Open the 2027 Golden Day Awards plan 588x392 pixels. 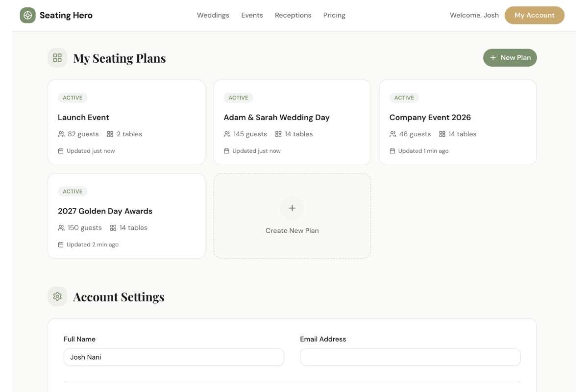(105, 211)
